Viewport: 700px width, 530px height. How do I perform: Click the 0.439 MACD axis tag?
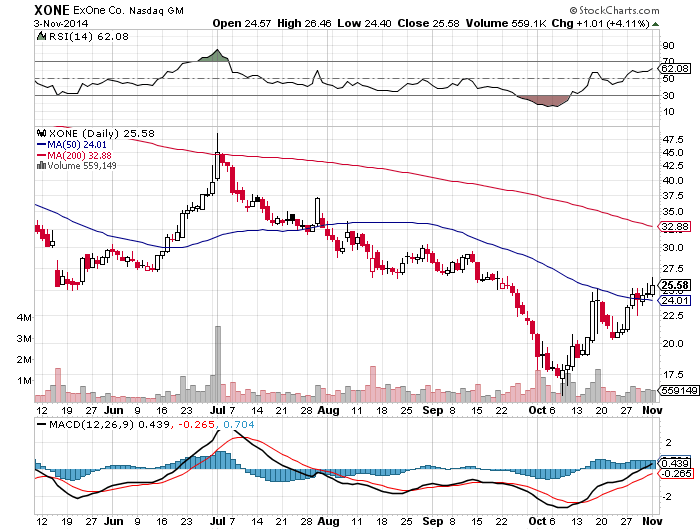pyautogui.click(x=675, y=463)
